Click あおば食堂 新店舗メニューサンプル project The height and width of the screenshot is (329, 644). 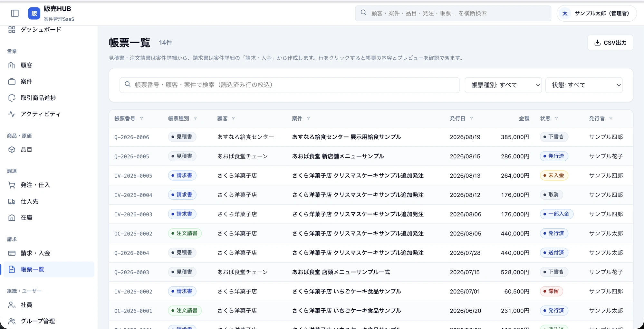[x=338, y=156]
